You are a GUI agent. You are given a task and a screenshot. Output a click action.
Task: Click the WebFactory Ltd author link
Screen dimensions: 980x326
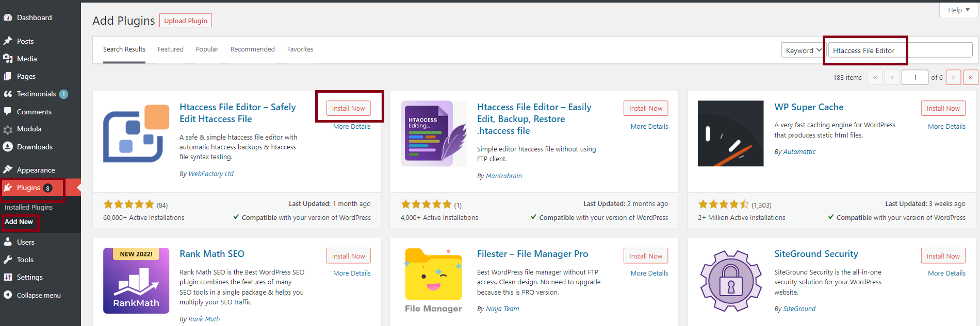[211, 174]
